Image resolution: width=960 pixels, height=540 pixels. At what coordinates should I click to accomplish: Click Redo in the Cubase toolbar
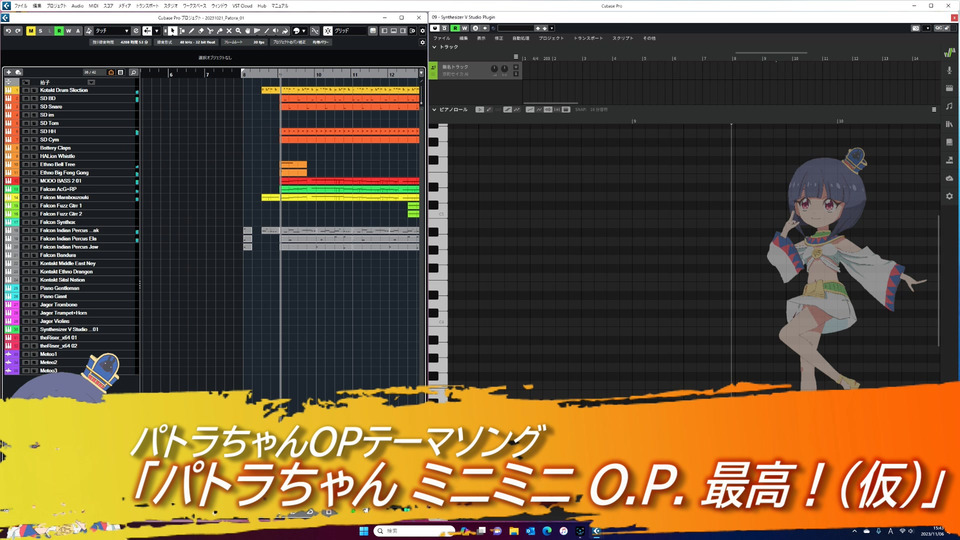coord(18,31)
